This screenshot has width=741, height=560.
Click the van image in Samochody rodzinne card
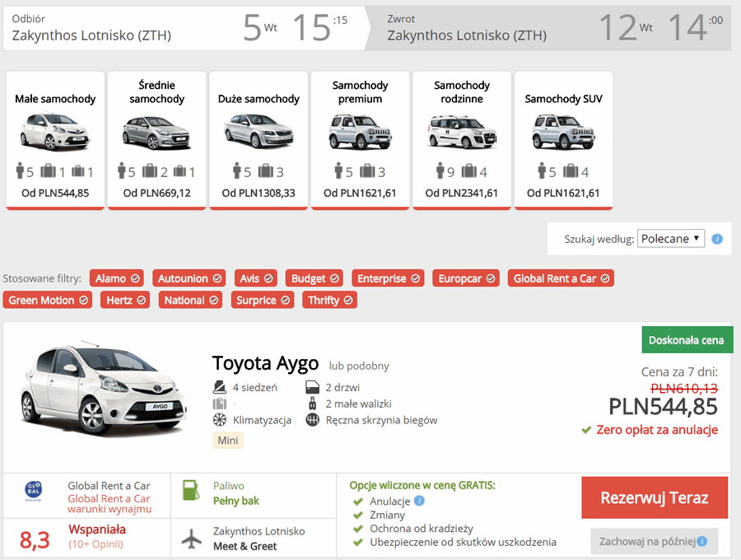[462, 132]
